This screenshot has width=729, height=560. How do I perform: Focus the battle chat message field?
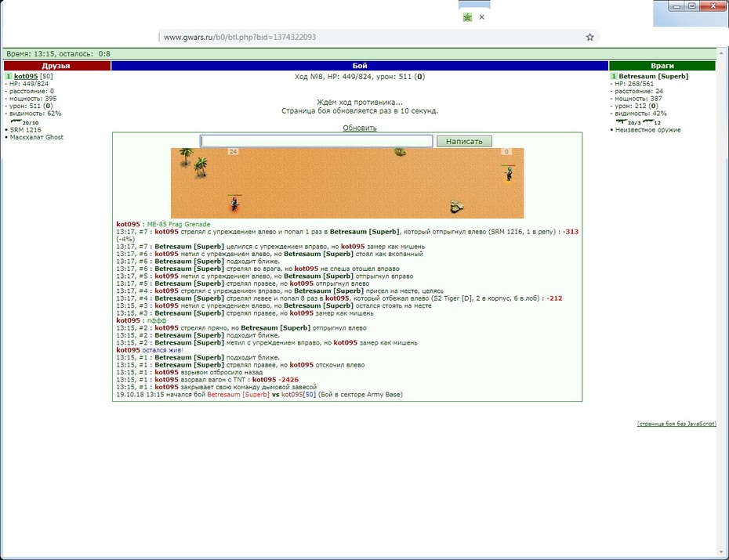click(316, 141)
